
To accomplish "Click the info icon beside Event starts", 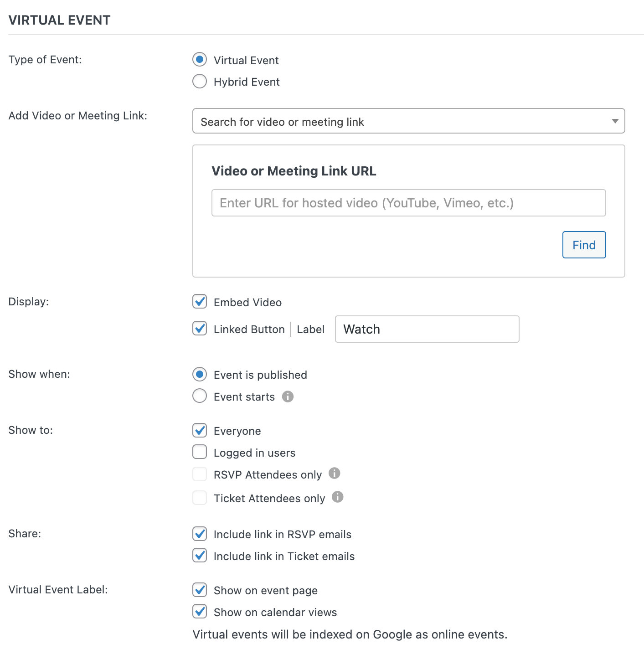I will pos(288,397).
